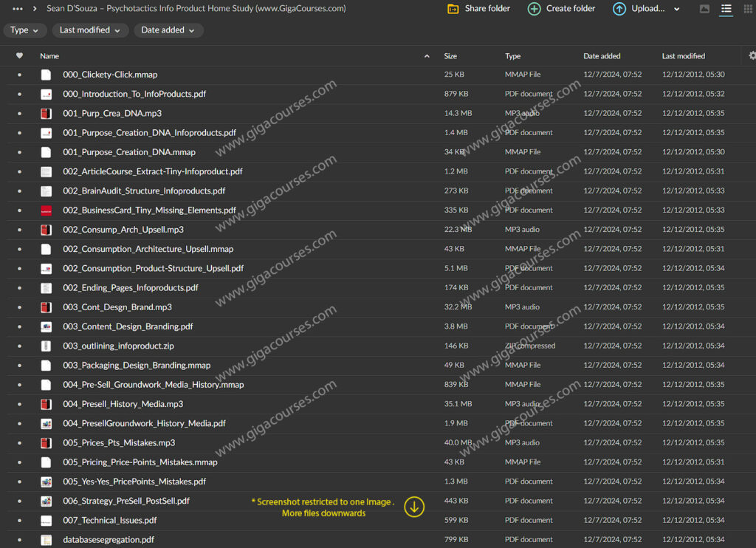
Task: Sort files by the Size column
Action: (x=450, y=56)
